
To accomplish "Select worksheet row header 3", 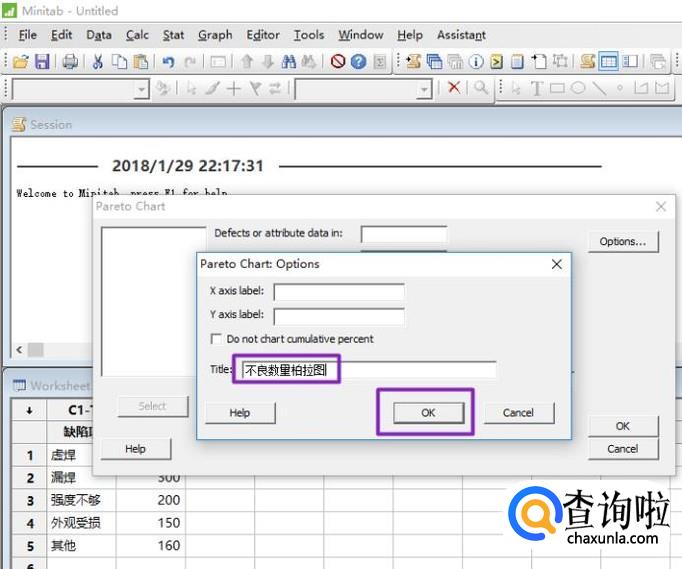I will pos(30,500).
